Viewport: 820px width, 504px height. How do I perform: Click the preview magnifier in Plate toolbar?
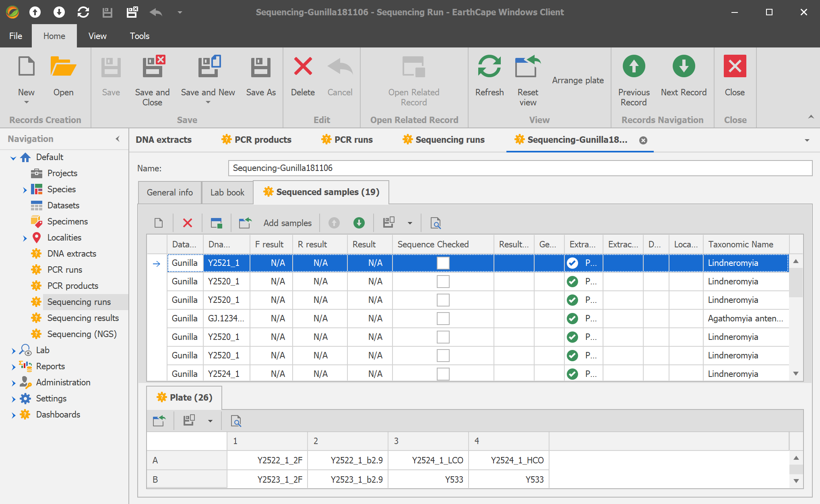(x=236, y=421)
